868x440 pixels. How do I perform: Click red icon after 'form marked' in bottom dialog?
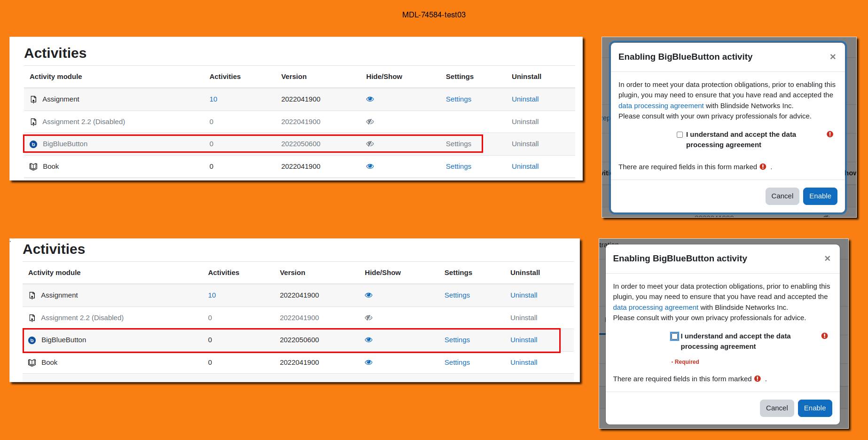[x=758, y=379]
